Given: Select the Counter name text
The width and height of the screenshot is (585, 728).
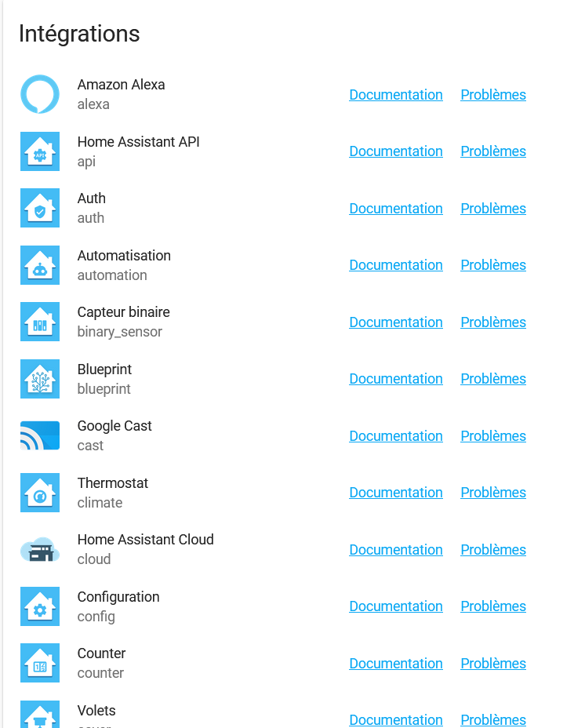Looking at the screenshot, I should click(x=101, y=653).
